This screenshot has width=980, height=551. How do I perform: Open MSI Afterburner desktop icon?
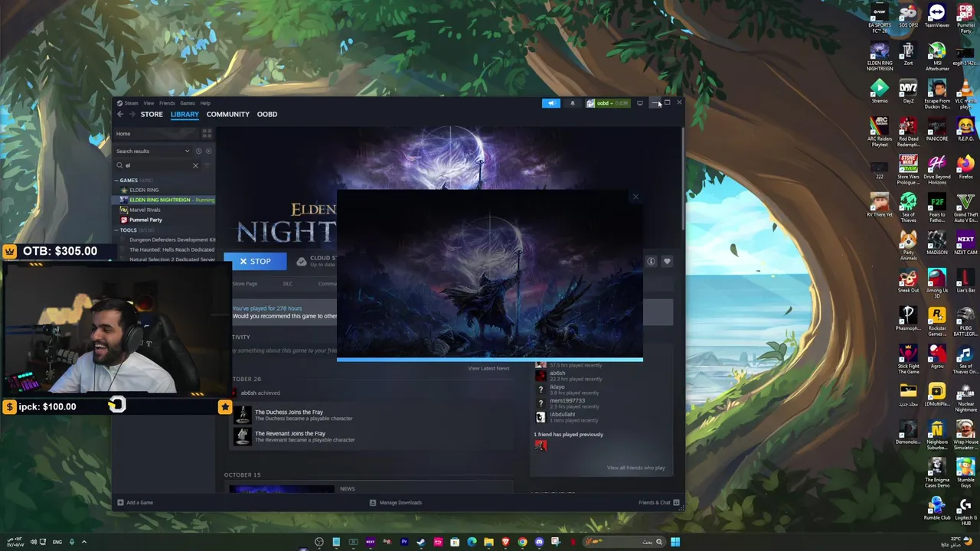[x=936, y=56]
